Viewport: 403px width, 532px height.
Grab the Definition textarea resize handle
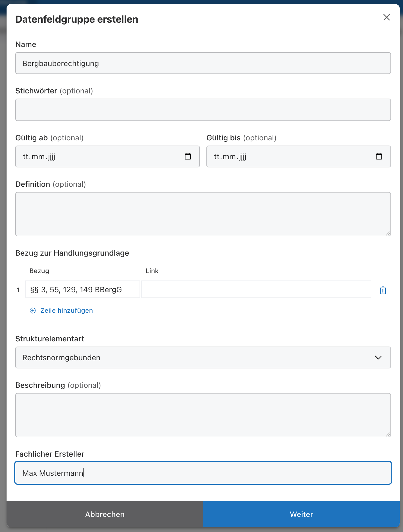point(388,234)
